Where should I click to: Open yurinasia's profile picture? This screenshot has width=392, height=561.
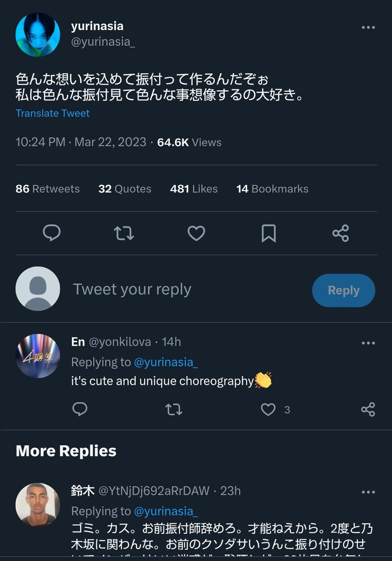(38, 35)
